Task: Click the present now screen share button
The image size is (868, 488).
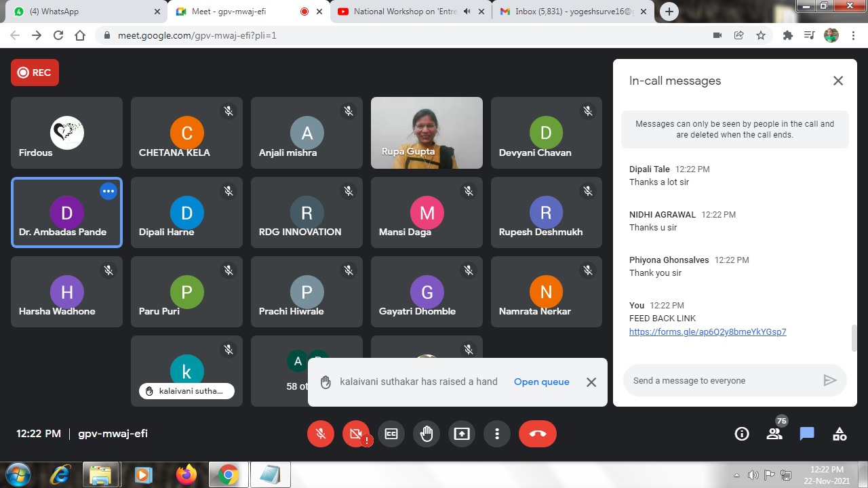Action: [462, 434]
